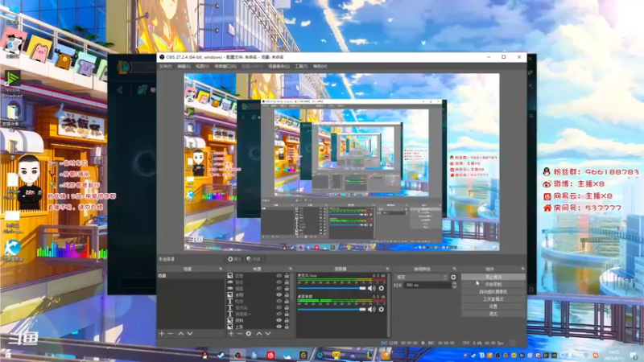Viewport: 644px width, 362px height.
Task: Open the 视图(V) menu in OBS
Action: (x=202, y=66)
